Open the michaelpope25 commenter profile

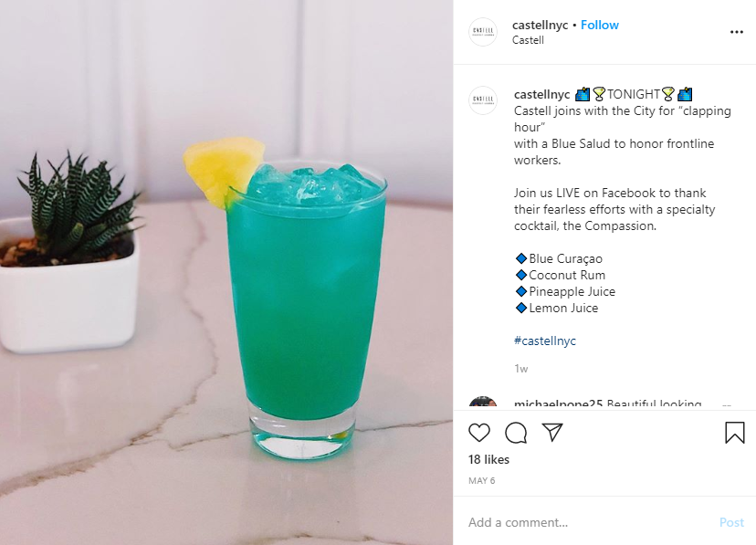(x=558, y=404)
